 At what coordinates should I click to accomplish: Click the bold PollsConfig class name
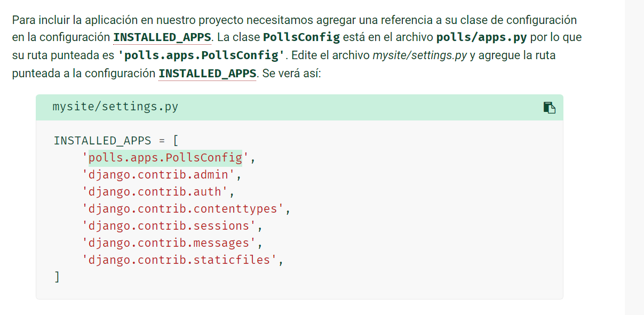[301, 37]
